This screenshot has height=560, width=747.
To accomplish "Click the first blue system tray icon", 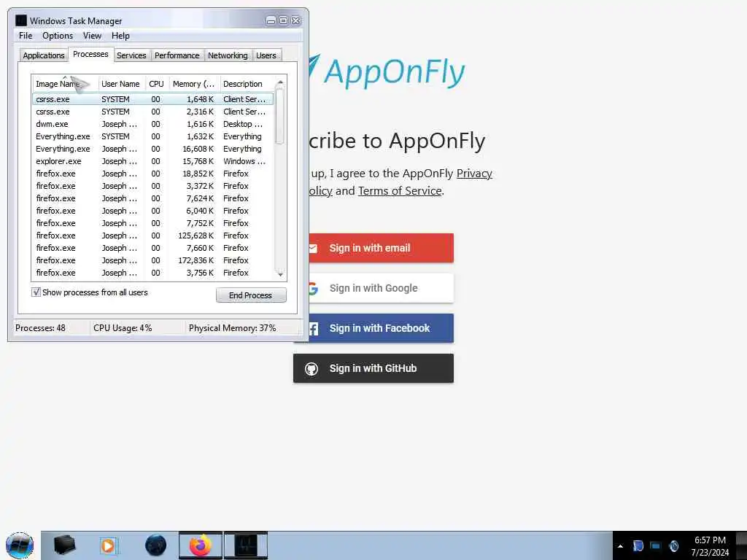I will pos(638,545).
